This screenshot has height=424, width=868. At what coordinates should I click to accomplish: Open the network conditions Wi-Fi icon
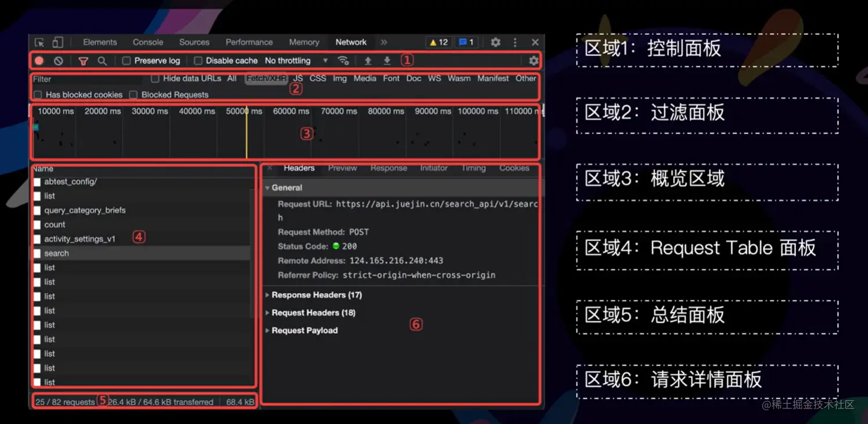click(343, 61)
